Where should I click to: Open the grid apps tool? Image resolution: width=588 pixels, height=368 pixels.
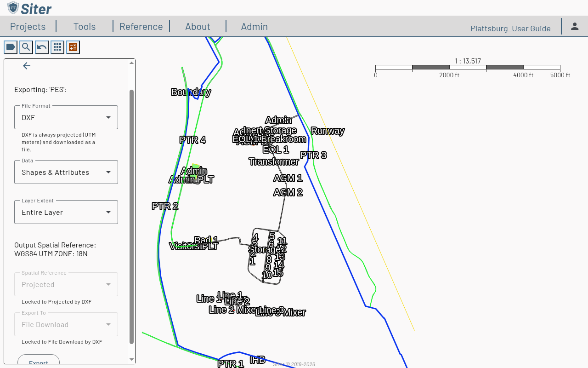coord(57,47)
